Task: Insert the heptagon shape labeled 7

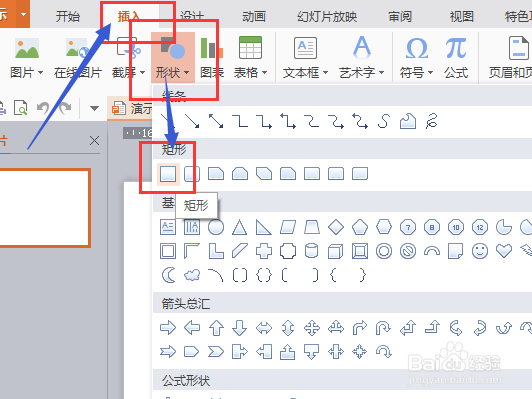Action: [408, 227]
